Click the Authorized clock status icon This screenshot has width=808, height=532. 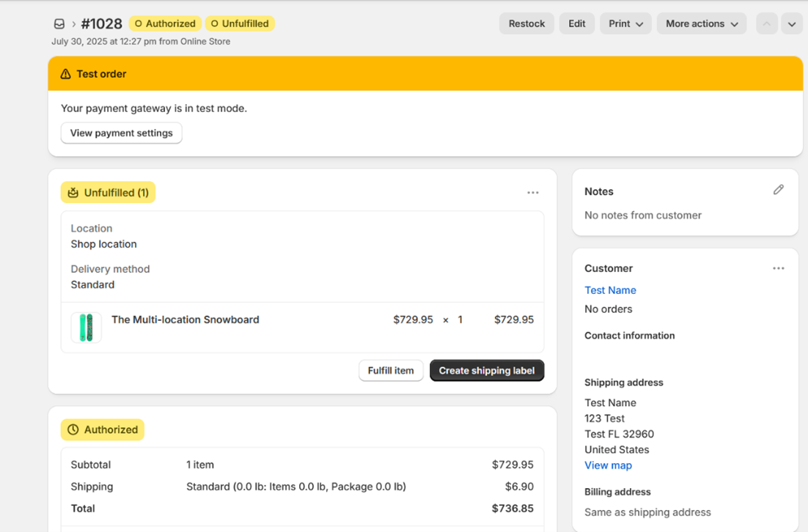pos(73,430)
